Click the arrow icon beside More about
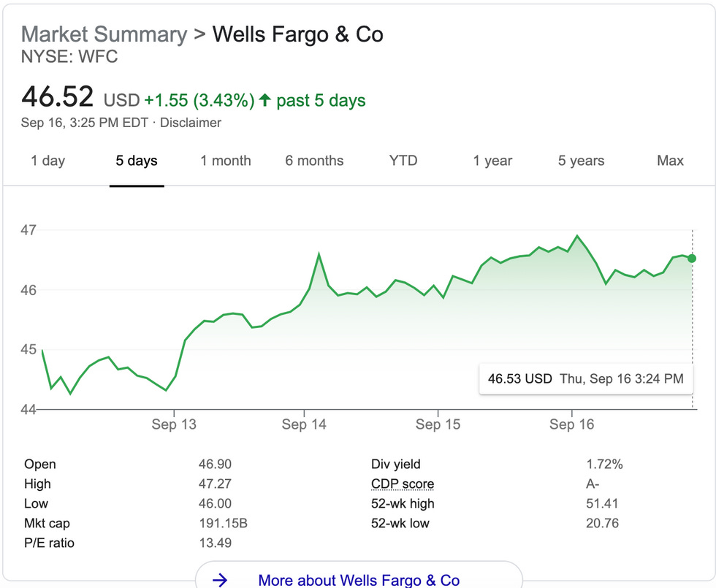 pyautogui.click(x=220, y=580)
